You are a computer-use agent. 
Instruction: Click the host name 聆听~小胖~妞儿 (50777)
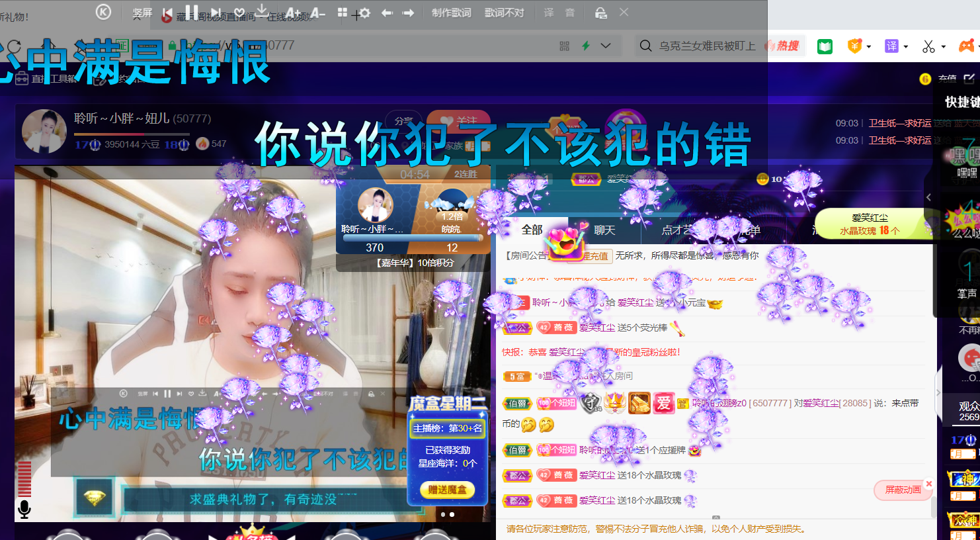(142, 118)
